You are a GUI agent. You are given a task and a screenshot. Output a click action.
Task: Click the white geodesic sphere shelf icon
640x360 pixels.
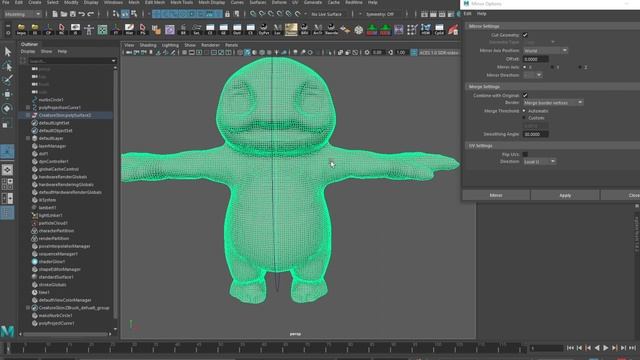point(358,29)
